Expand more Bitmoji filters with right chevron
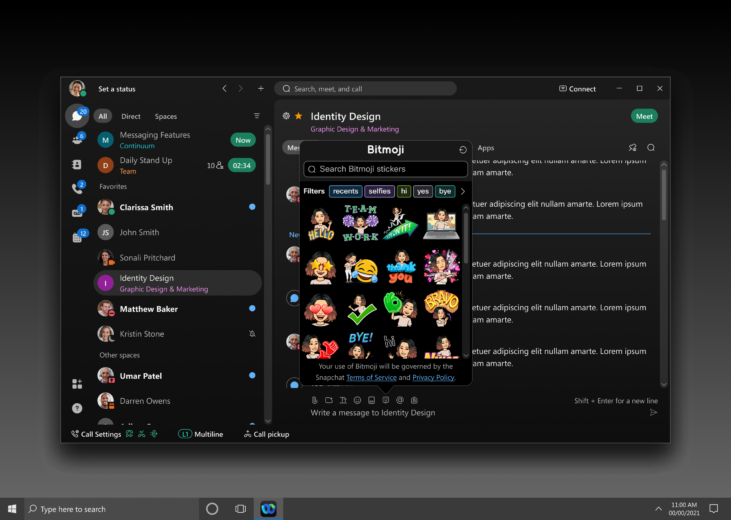Image resolution: width=731 pixels, height=520 pixels. (462, 191)
